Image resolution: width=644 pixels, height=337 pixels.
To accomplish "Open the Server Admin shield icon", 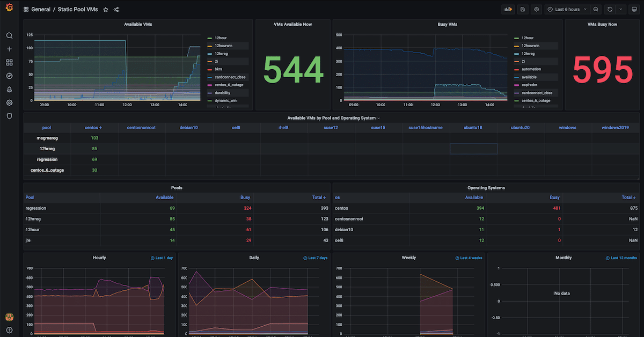I will tap(9, 116).
